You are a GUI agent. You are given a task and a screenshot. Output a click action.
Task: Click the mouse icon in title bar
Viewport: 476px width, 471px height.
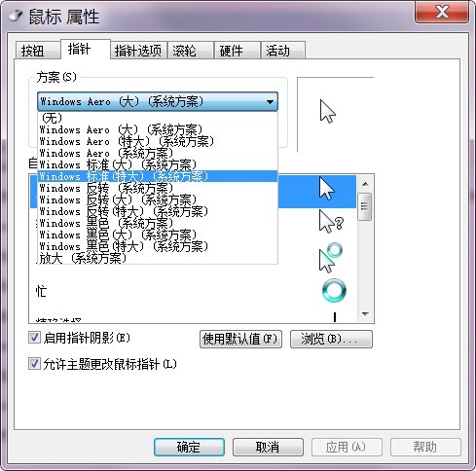pos(16,16)
